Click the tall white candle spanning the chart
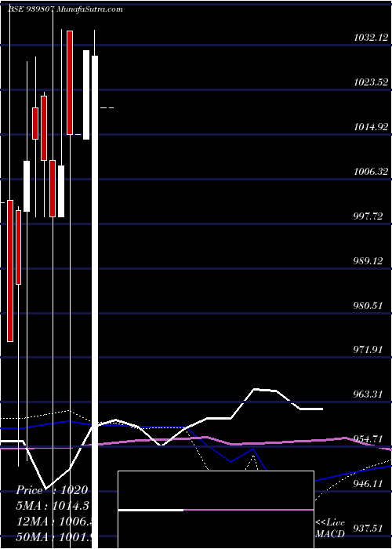Screen dimensions: 392x549 (95, 302)
